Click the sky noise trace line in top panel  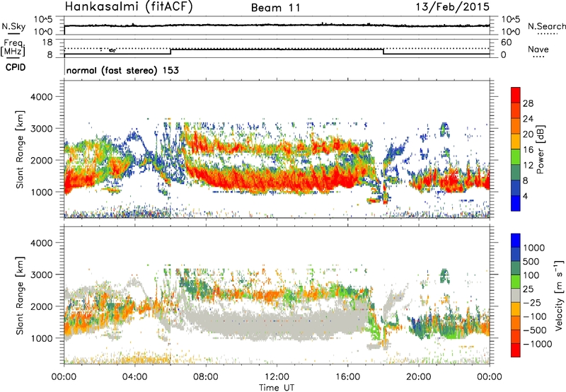277,25
